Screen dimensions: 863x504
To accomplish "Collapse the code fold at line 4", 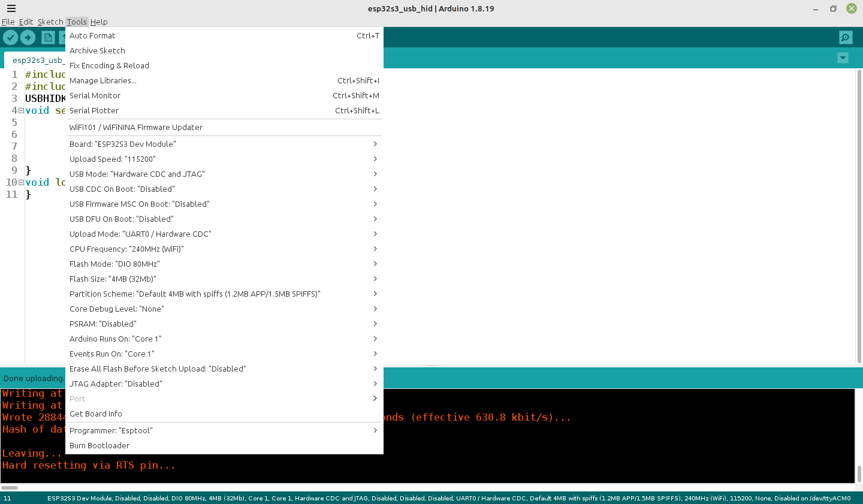I will (x=21, y=110).
